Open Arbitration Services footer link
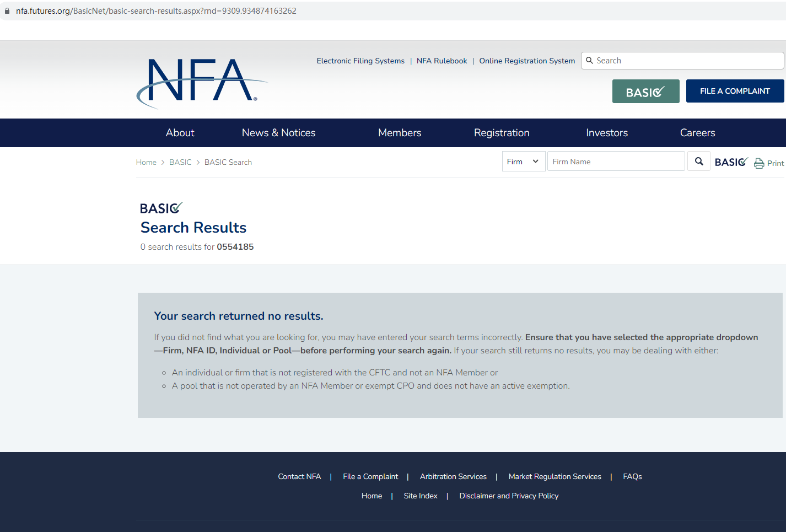 point(453,476)
